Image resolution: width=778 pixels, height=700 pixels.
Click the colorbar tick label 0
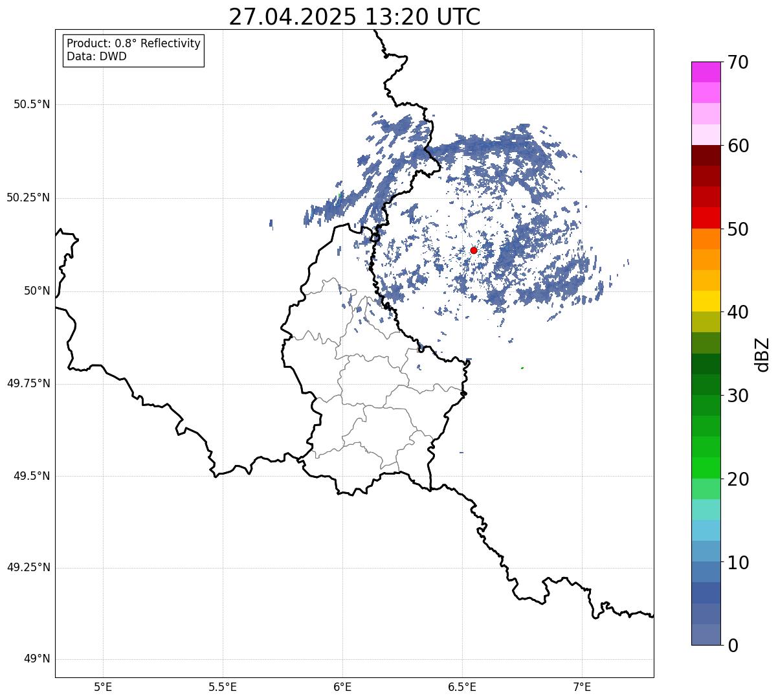pyautogui.click(x=733, y=646)
